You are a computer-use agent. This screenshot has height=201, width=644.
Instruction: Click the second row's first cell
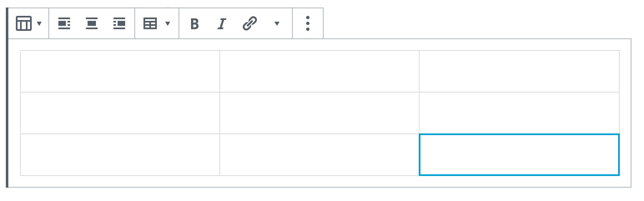(x=120, y=113)
